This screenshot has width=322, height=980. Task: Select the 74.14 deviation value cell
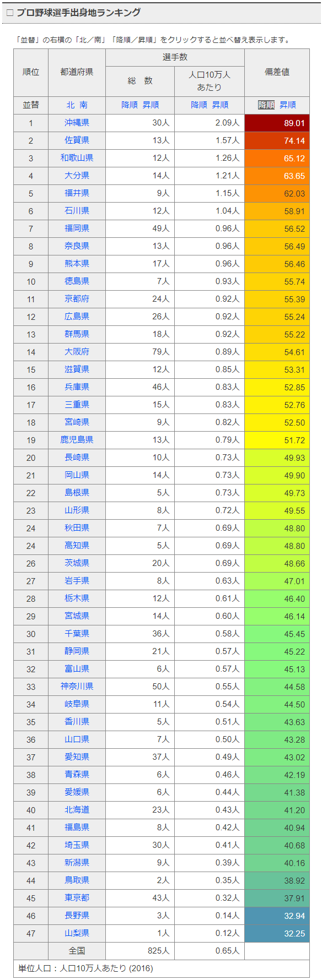(277, 141)
